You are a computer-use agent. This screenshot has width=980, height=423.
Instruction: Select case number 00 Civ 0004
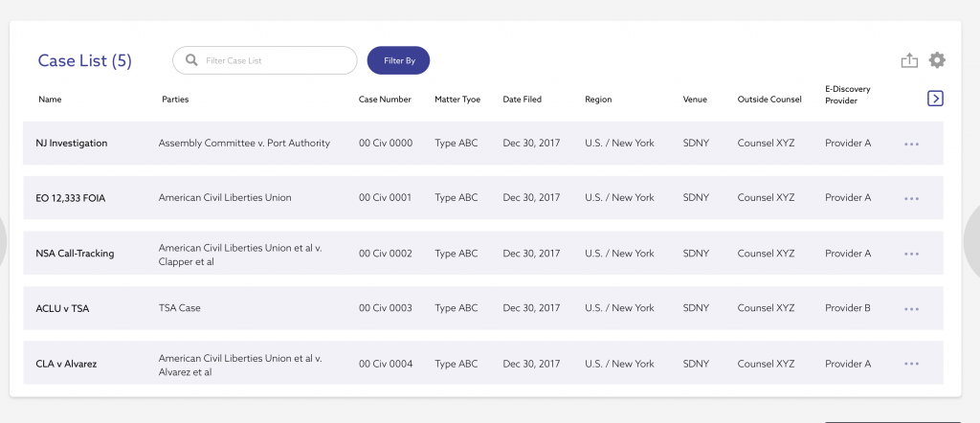(386, 364)
